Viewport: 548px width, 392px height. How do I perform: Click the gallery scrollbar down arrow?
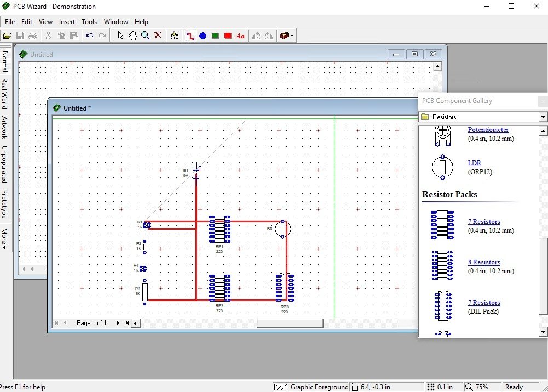543,332
